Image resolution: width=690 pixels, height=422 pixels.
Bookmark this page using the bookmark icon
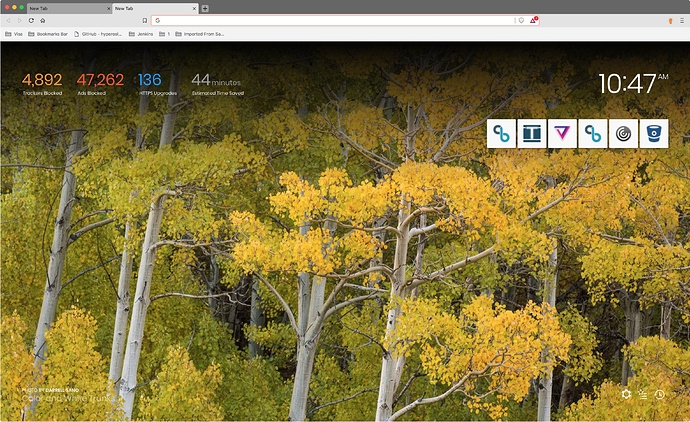click(x=144, y=20)
